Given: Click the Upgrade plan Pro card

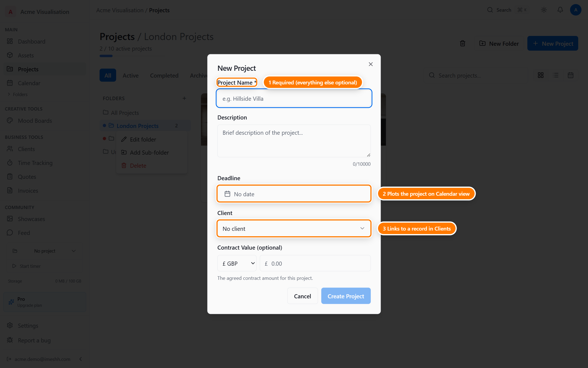Looking at the screenshot, I should 45,302.
